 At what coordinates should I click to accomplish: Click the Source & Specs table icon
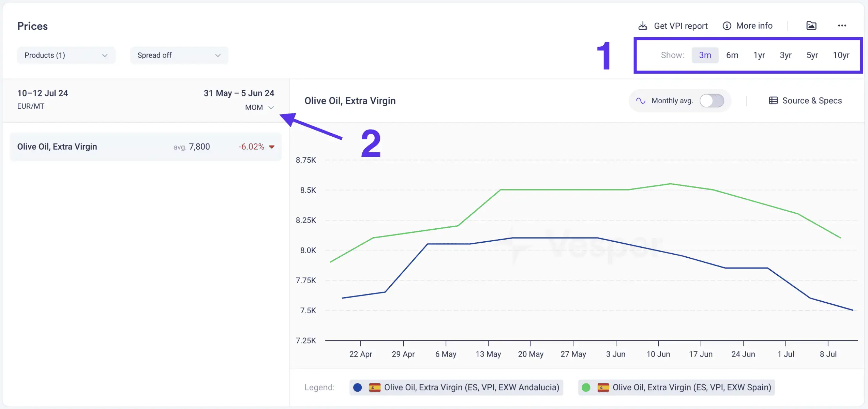point(773,101)
